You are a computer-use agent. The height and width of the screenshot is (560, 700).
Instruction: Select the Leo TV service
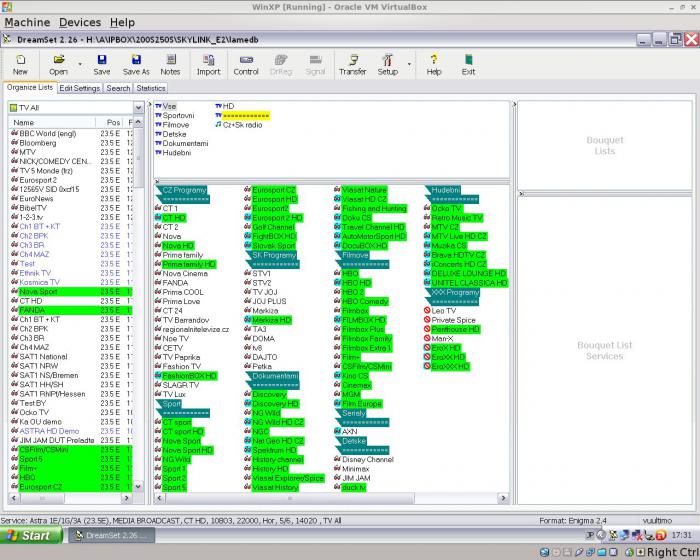point(440,311)
